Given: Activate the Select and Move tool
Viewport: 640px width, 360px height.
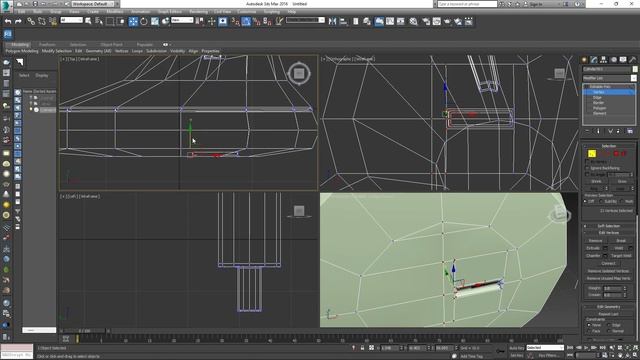Looking at the screenshot, I should tap(133, 21).
